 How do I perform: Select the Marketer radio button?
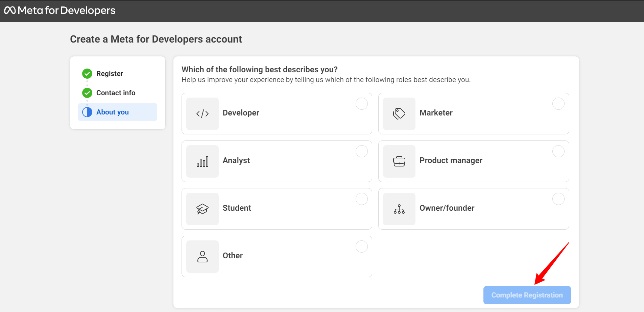pyautogui.click(x=558, y=104)
